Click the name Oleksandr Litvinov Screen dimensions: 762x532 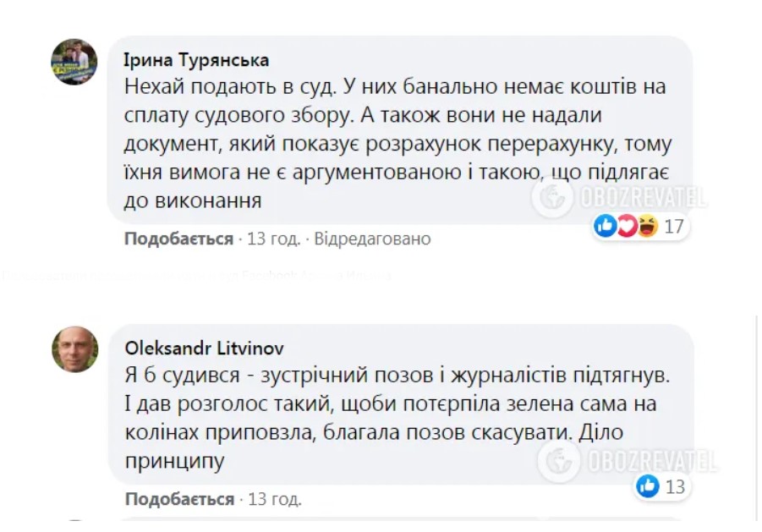(x=205, y=348)
